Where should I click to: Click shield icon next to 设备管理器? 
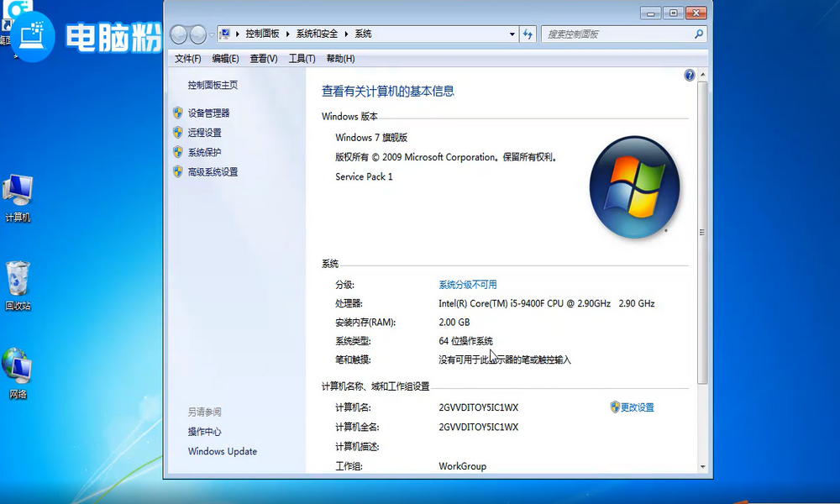pos(178,113)
